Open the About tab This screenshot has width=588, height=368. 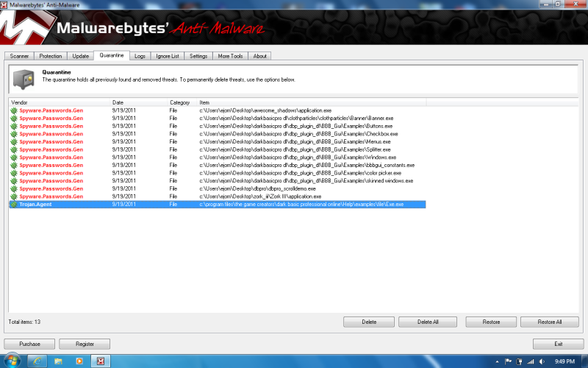[x=259, y=56]
